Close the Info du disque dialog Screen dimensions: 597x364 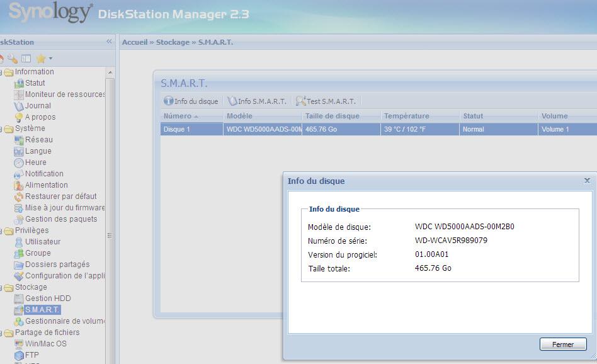point(587,181)
